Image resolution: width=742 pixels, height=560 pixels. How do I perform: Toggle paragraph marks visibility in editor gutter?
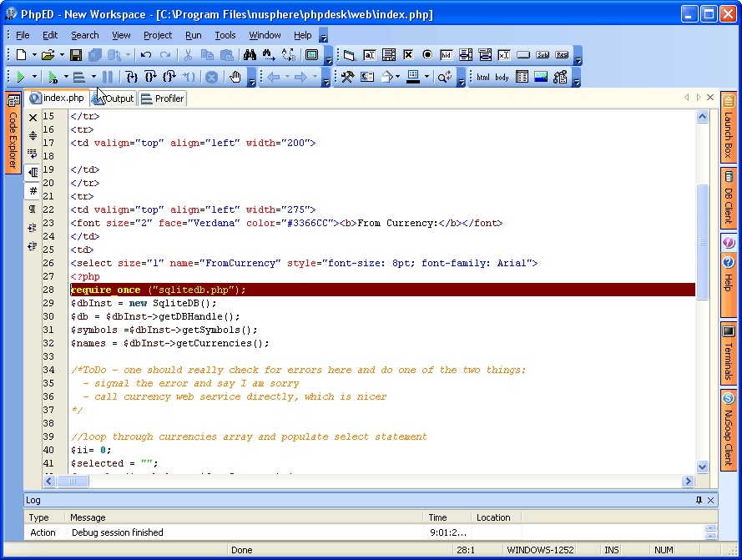(x=33, y=209)
